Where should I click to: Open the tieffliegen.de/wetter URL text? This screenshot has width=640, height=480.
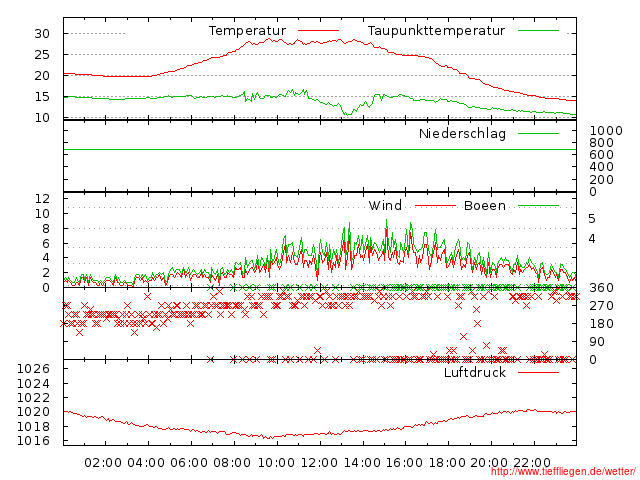[x=562, y=470]
